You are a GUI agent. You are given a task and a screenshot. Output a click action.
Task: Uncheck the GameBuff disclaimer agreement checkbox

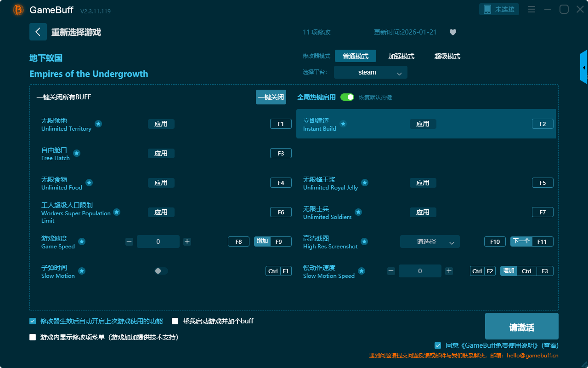pos(438,345)
